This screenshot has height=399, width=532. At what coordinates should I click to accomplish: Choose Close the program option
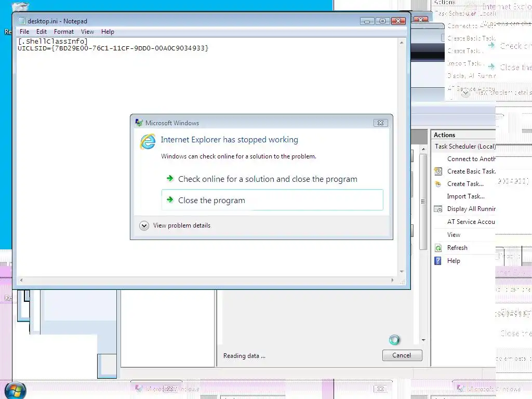pos(272,200)
